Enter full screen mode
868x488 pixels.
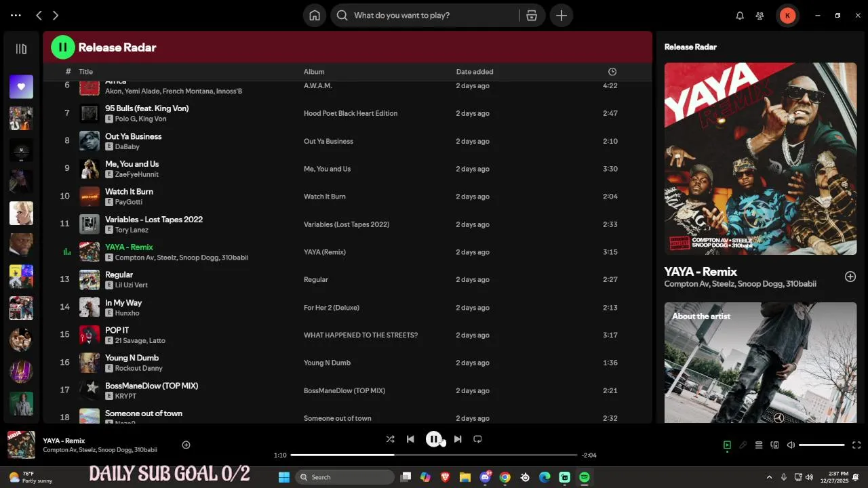pos(856,445)
